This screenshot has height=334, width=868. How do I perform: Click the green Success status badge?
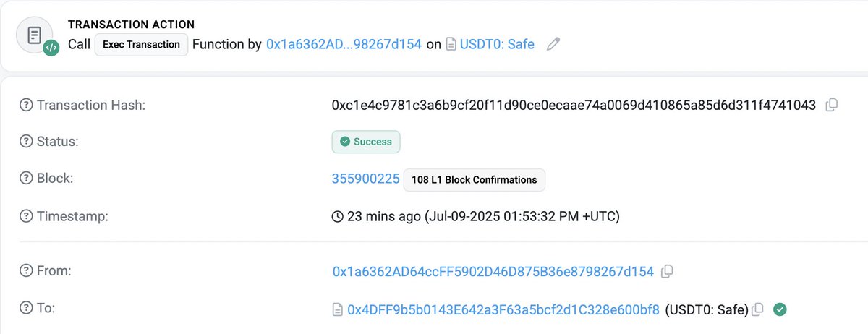click(x=365, y=142)
